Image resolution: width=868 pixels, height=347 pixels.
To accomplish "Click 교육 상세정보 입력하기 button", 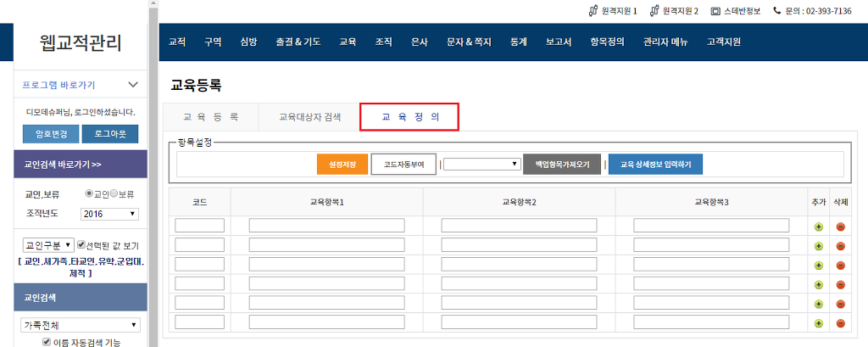I will (x=655, y=165).
